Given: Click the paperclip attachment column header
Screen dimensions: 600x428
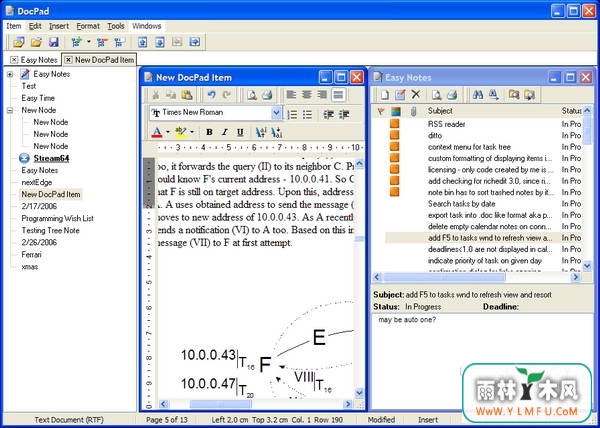Looking at the screenshot, I should pos(413,111).
